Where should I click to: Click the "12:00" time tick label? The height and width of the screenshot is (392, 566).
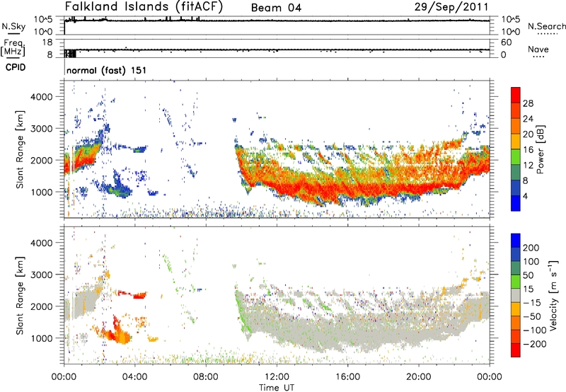pyautogui.click(x=277, y=377)
